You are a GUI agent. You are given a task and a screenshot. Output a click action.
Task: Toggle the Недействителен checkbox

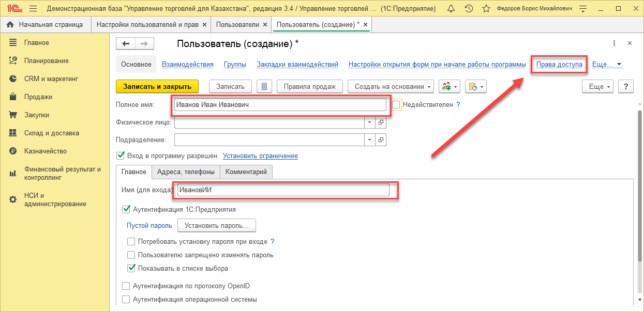coord(396,104)
